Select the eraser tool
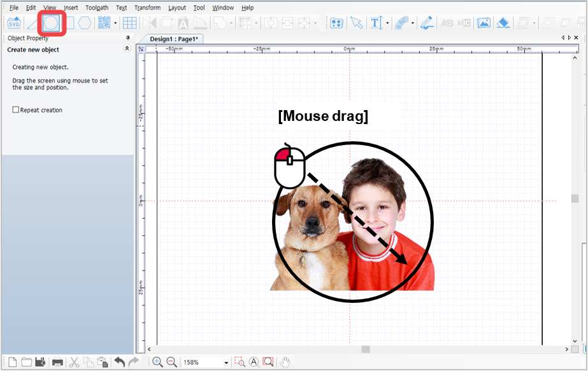Image resolution: width=588 pixels, height=371 pixels. [503, 24]
